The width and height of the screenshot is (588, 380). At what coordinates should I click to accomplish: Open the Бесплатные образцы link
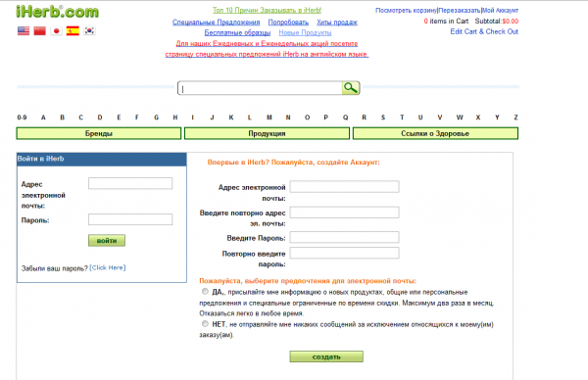click(x=237, y=32)
